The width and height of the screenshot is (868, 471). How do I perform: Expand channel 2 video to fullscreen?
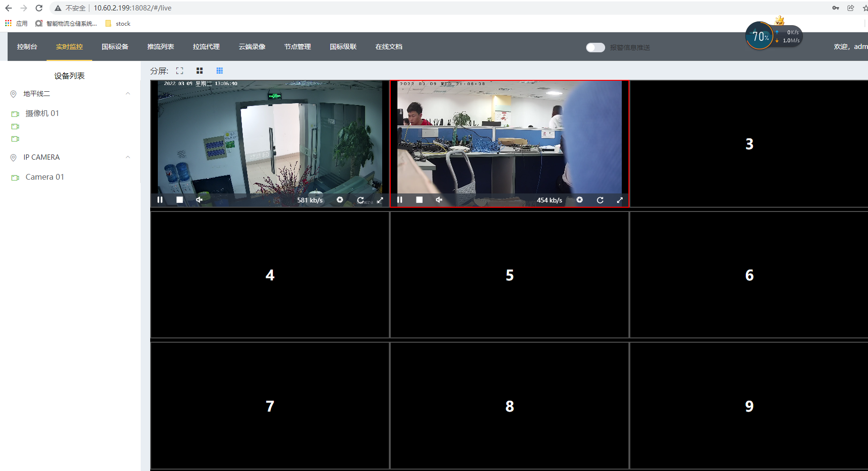click(x=619, y=200)
